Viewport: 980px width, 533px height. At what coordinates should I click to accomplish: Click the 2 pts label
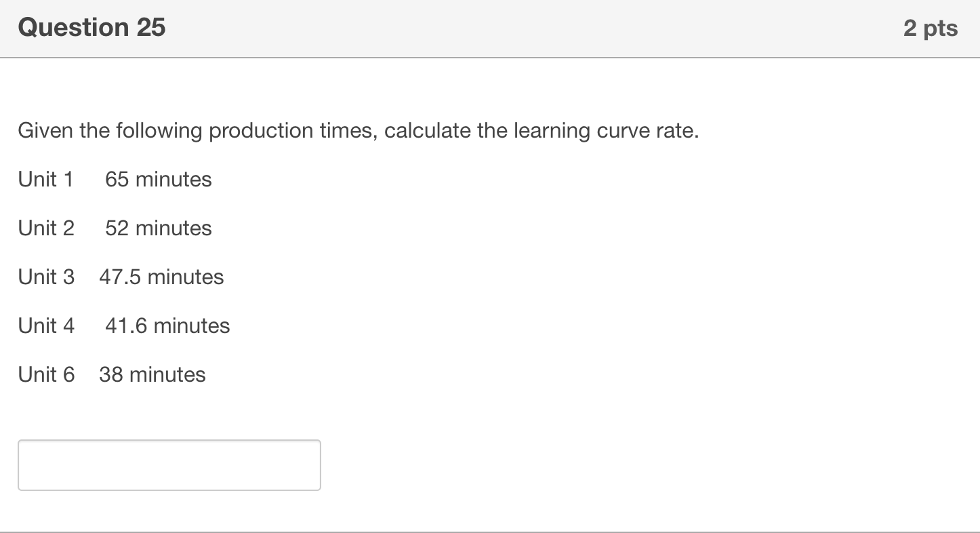point(931,28)
